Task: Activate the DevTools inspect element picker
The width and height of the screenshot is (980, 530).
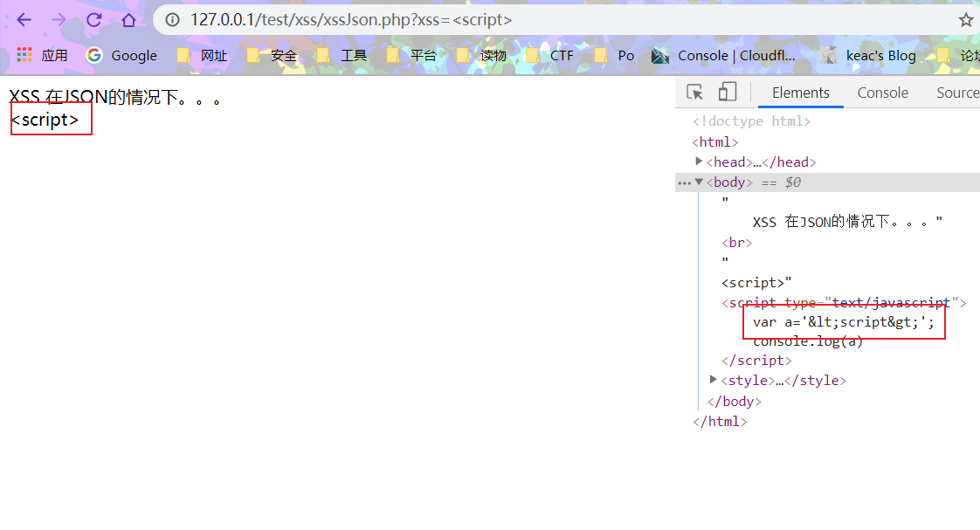Action: (x=694, y=92)
